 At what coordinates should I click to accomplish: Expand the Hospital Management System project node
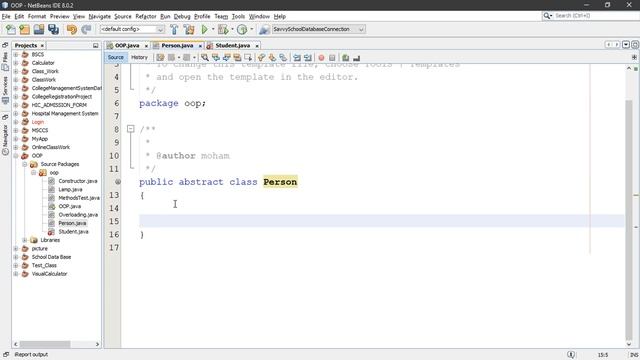(x=16, y=113)
